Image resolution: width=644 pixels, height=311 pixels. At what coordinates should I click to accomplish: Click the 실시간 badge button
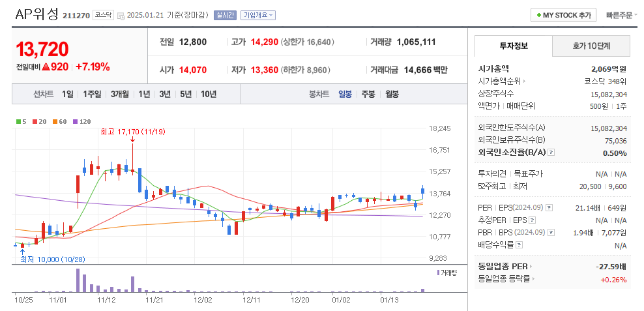point(225,15)
